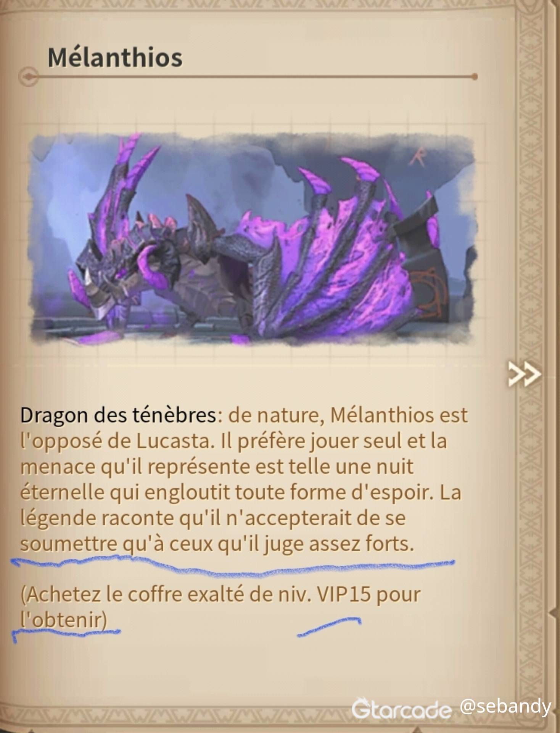Go to next page with double chevron arrow
This screenshot has width=560, height=733.
click(525, 374)
